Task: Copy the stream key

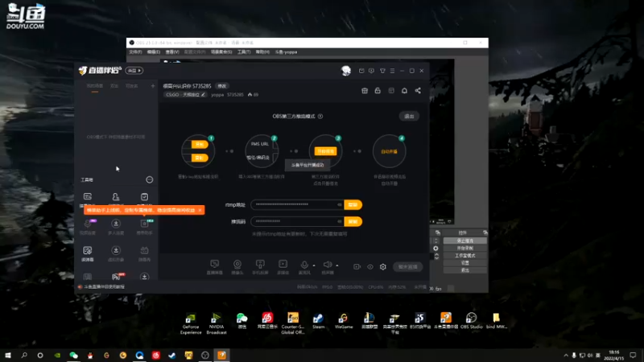Action: (x=353, y=221)
